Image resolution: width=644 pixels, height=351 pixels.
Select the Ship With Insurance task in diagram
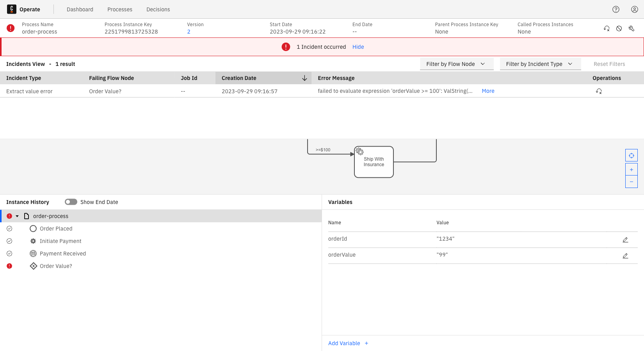pos(374,161)
